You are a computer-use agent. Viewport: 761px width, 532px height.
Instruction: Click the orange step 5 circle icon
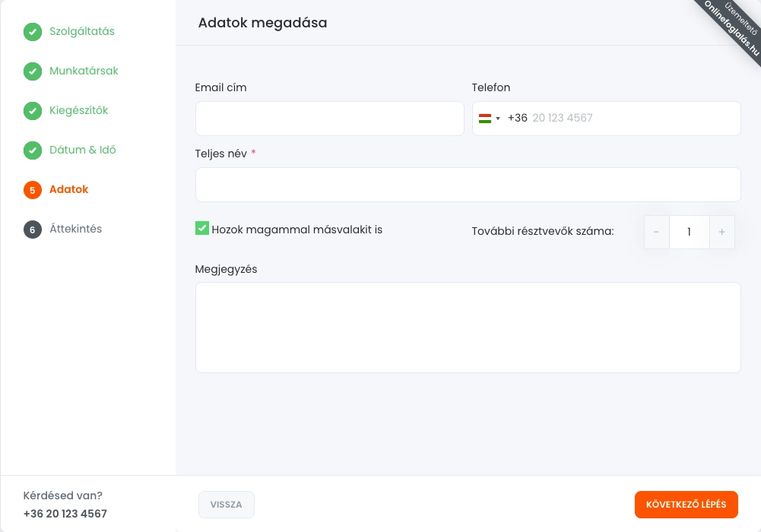point(32,190)
